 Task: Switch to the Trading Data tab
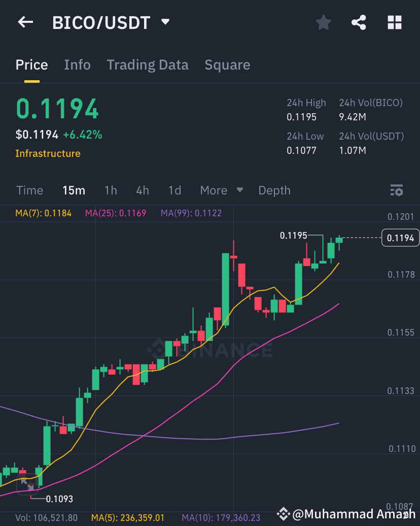(147, 64)
